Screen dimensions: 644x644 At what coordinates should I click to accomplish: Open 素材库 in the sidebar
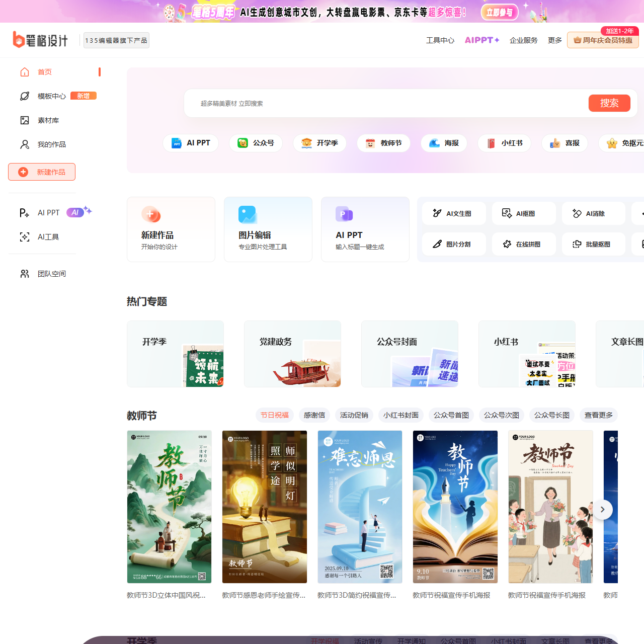[x=48, y=120]
